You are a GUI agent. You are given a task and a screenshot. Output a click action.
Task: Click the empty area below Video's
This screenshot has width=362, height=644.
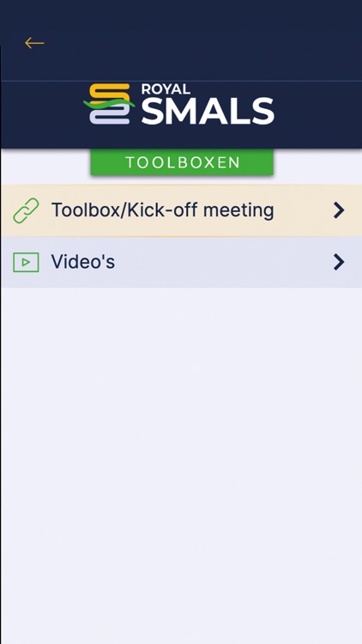point(181,464)
